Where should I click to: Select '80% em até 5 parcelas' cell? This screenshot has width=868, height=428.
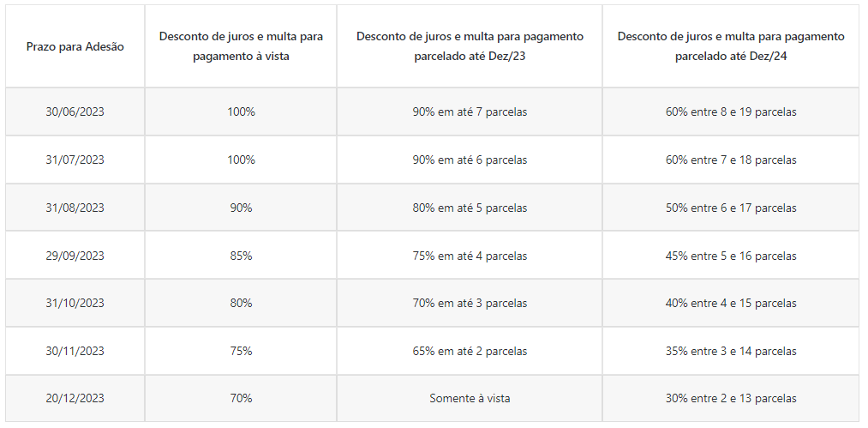tap(470, 208)
